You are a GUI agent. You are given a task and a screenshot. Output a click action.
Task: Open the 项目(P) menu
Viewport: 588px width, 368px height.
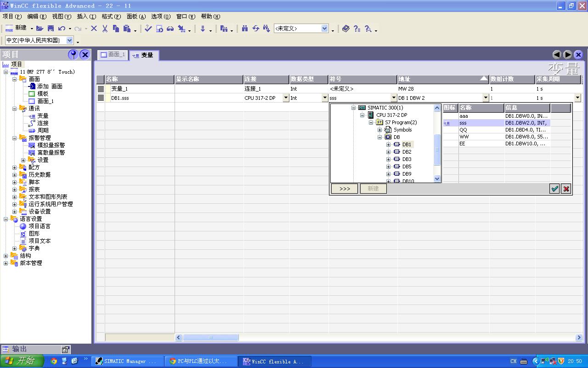tap(12, 17)
